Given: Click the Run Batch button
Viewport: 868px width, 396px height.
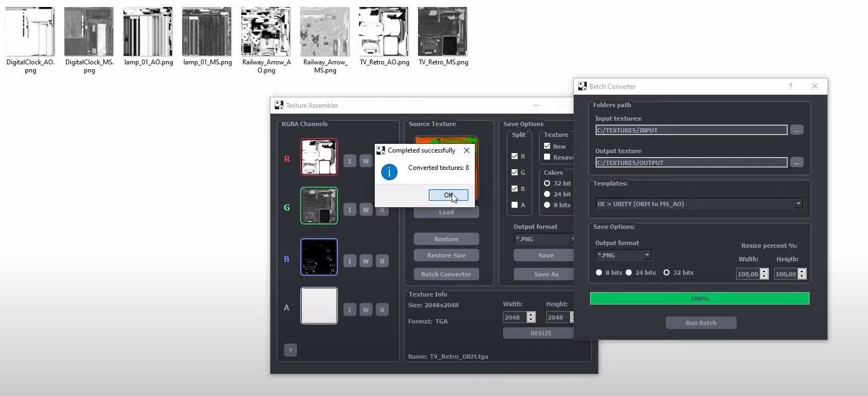Looking at the screenshot, I should tap(701, 323).
